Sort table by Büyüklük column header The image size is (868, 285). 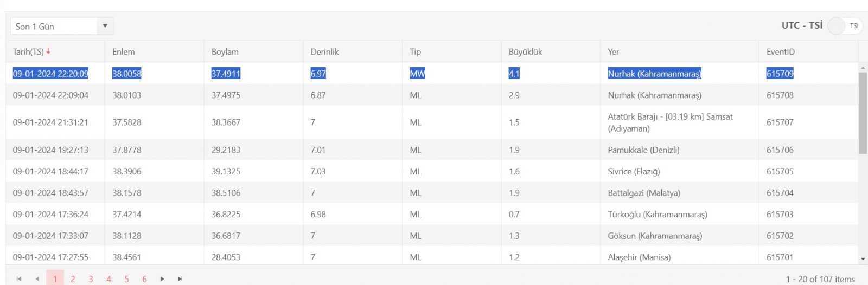[525, 52]
